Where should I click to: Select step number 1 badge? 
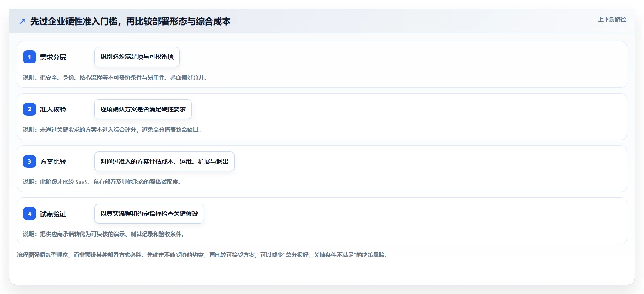(30, 57)
